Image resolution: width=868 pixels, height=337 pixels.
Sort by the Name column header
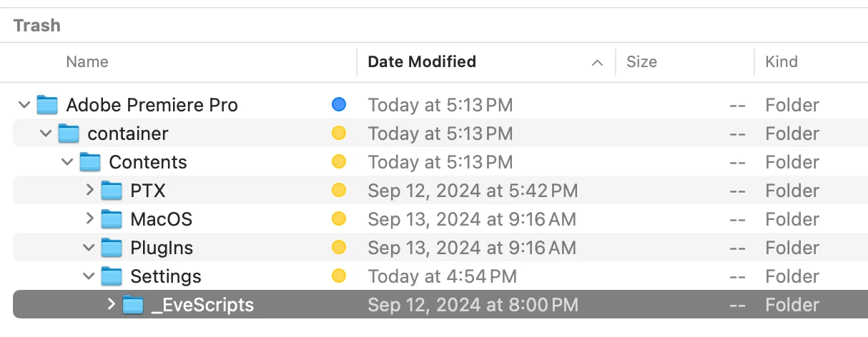tap(87, 62)
